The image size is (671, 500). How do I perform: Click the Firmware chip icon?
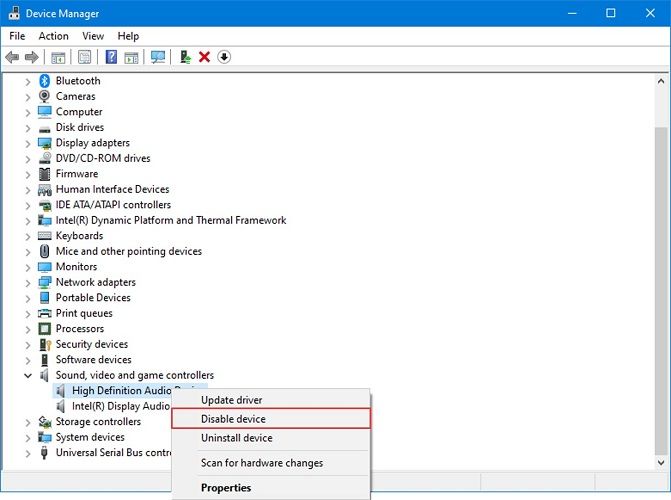(45, 173)
